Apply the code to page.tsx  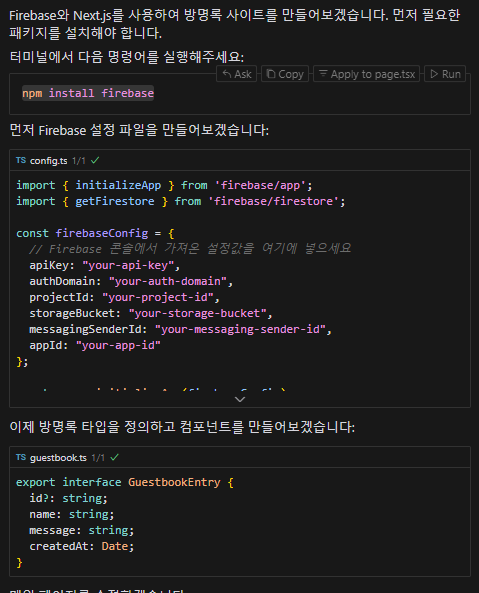pos(367,74)
